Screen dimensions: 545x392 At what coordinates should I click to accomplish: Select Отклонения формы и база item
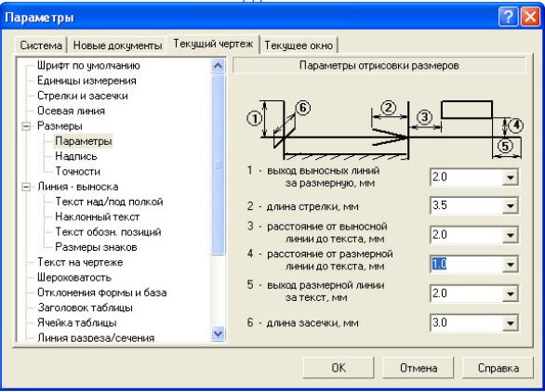[x=102, y=293]
